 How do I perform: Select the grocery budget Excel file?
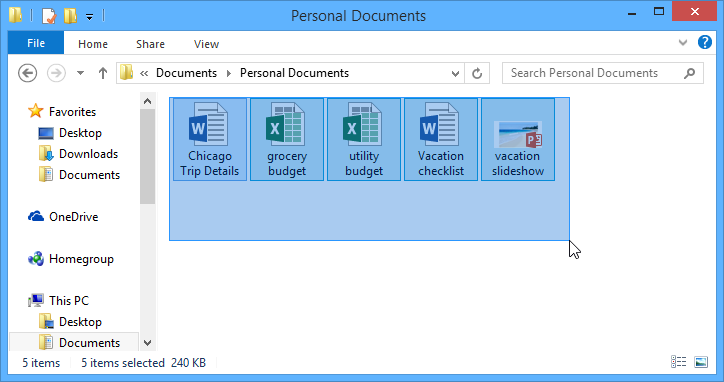287,139
